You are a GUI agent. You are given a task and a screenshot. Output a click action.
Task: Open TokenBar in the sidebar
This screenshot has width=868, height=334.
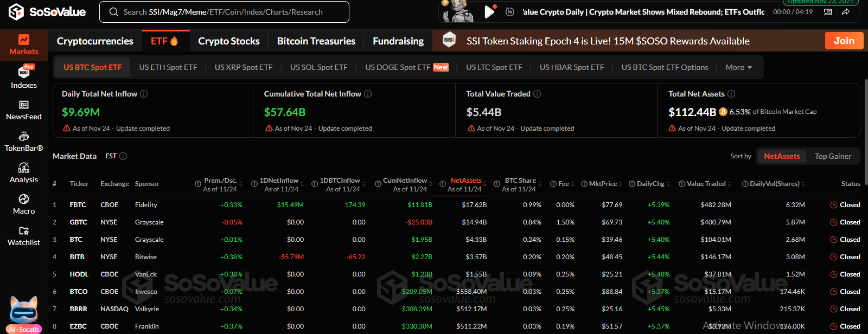point(24,142)
